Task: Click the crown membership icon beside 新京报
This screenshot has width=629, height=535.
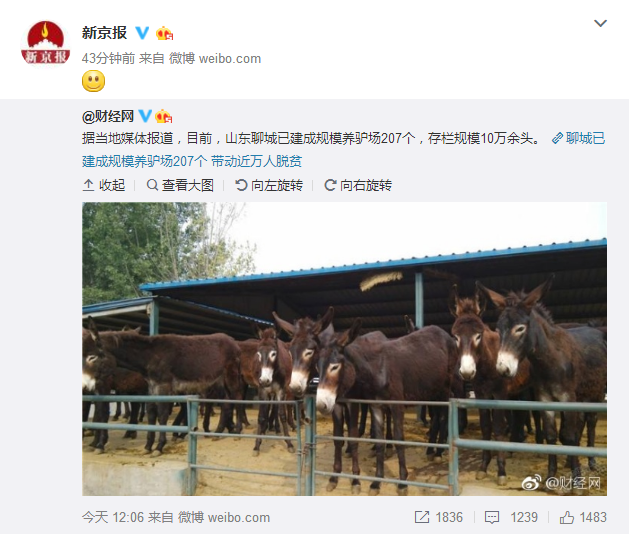Action: [x=164, y=33]
